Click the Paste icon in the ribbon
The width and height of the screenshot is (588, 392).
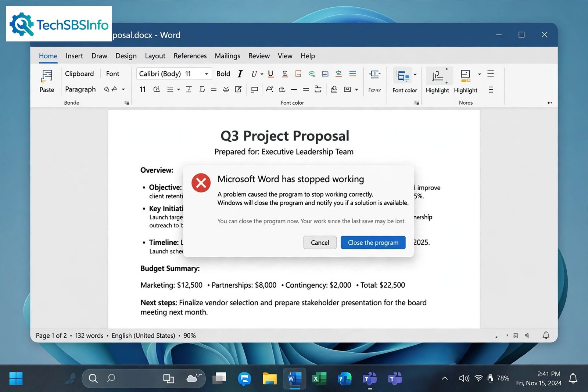[x=47, y=76]
